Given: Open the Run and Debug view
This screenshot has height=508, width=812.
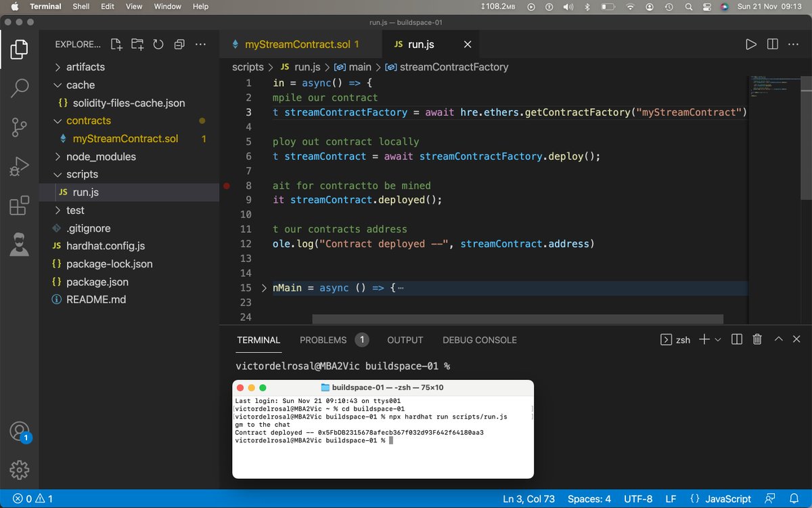Looking at the screenshot, I should (x=20, y=166).
